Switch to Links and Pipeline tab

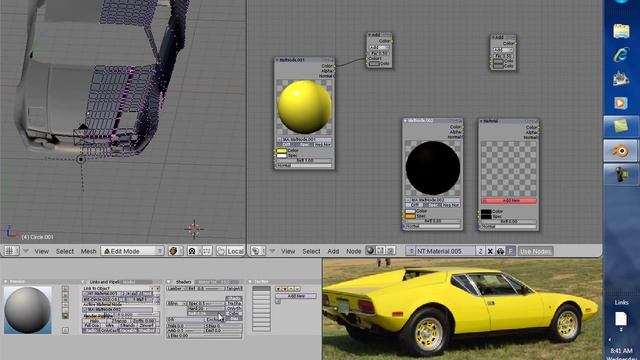coord(104,282)
